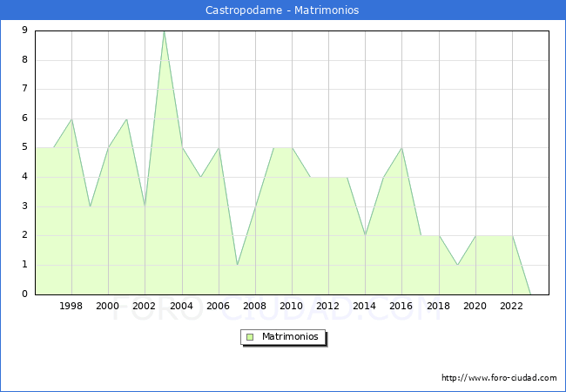Click the y-axis label 8
Viewport: 566px width, 392px height.
point(25,59)
